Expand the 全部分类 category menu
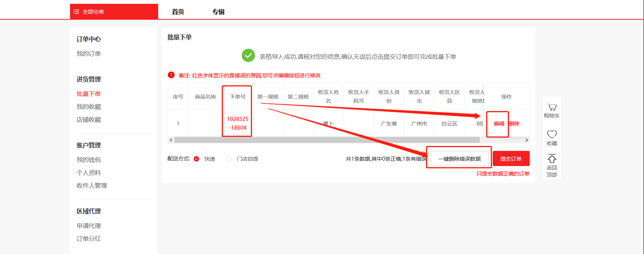This screenshot has height=254, width=644. [93, 12]
